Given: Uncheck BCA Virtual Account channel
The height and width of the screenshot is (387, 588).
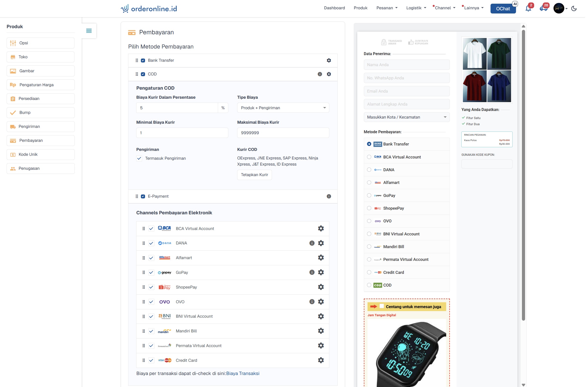Looking at the screenshot, I should [x=152, y=230].
